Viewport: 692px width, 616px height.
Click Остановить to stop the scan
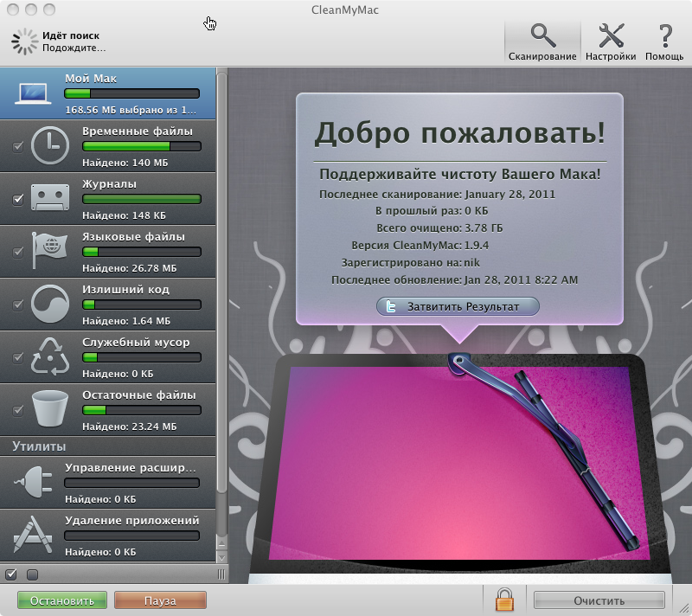[x=62, y=600]
